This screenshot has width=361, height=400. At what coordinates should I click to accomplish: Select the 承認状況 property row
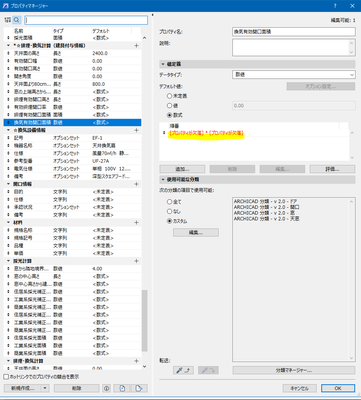click(x=72, y=207)
